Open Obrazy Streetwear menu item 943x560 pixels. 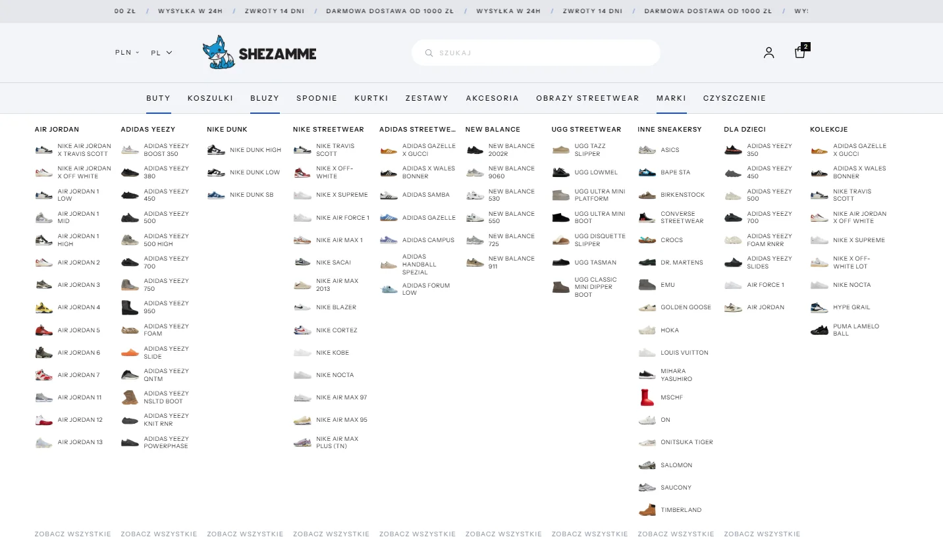[x=587, y=98]
